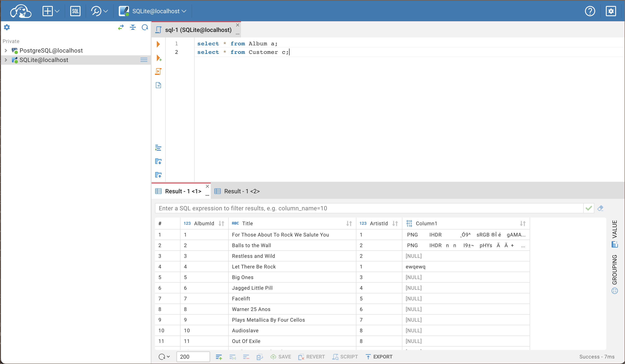The height and width of the screenshot is (364, 625).
Task: Close the sql-1 editor tab
Action: coord(238,25)
